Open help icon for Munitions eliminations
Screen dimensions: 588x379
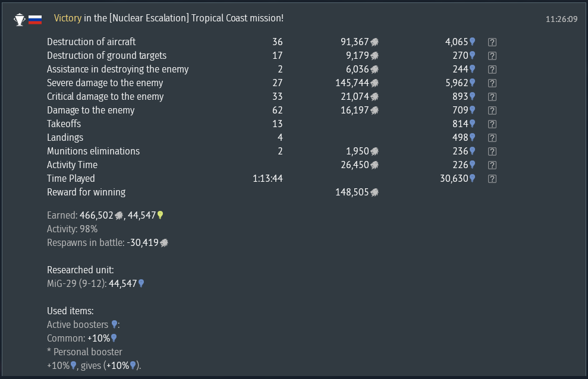click(492, 151)
